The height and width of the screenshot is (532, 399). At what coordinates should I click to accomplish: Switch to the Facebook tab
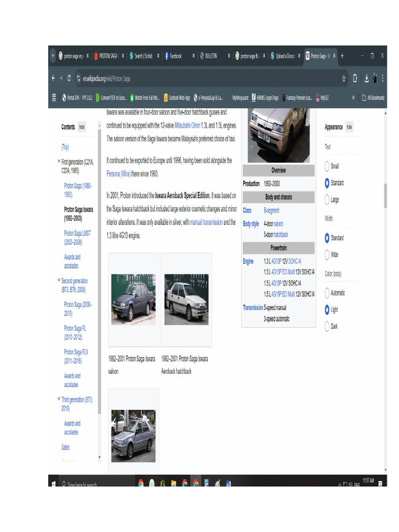[x=175, y=56]
